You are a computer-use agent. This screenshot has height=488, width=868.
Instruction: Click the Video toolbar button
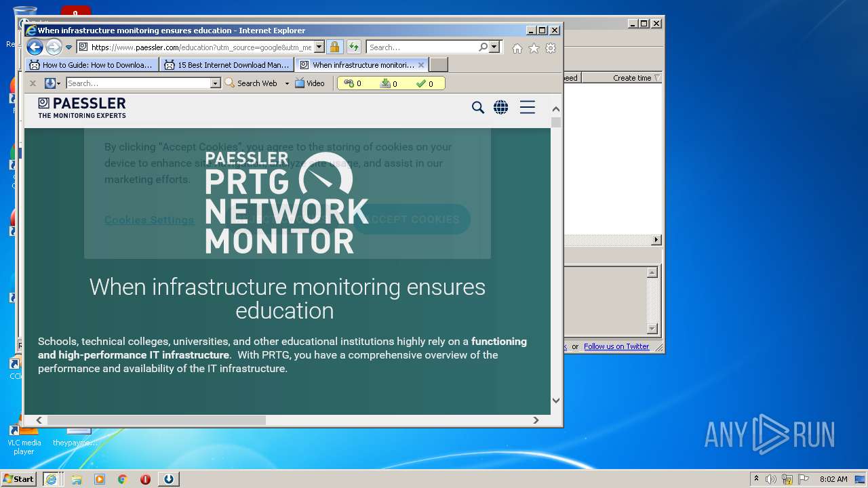(x=310, y=83)
